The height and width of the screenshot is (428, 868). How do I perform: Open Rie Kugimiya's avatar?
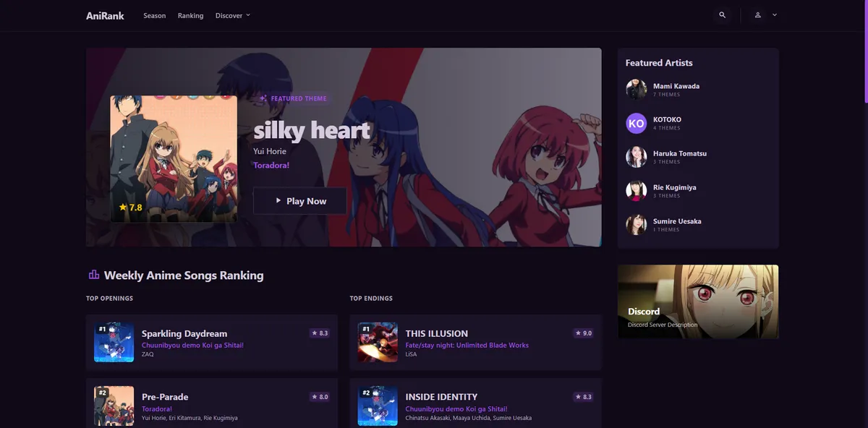(637, 191)
